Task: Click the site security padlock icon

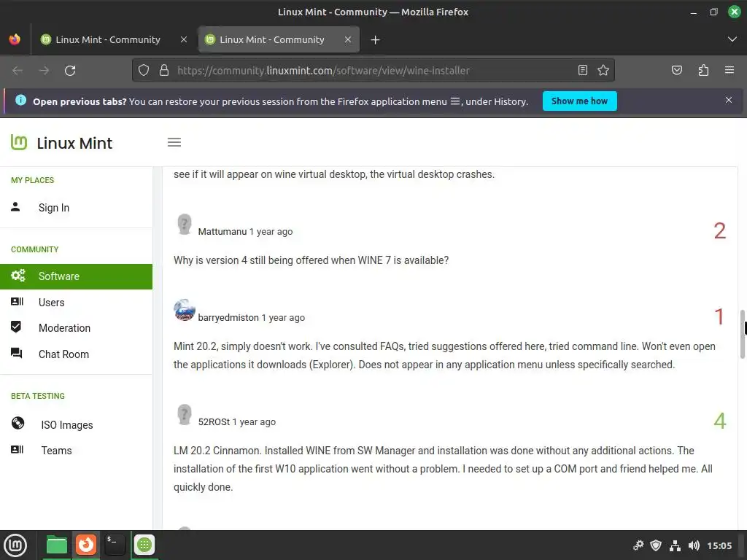Action: click(x=164, y=71)
